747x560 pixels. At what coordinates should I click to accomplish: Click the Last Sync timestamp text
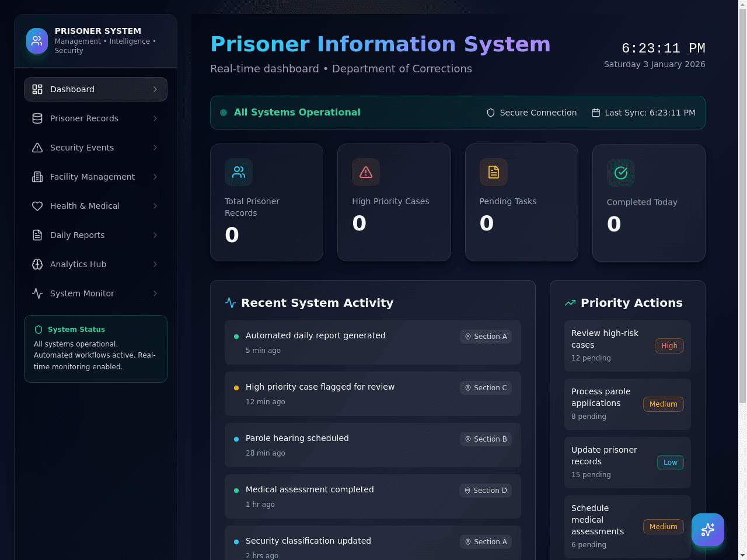(650, 113)
